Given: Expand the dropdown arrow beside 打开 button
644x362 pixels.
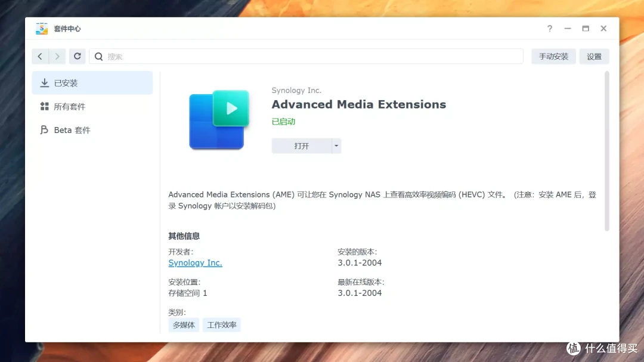Looking at the screenshot, I should point(336,145).
